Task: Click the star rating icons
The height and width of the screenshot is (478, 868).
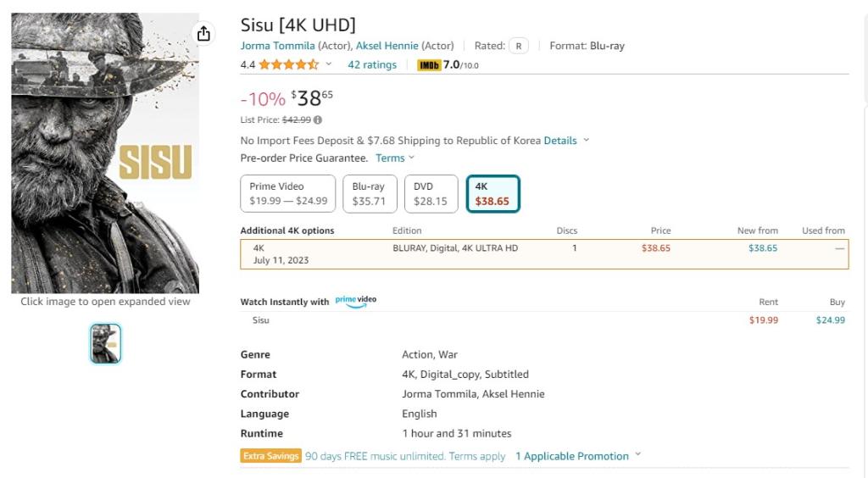Action: [x=288, y=65]
